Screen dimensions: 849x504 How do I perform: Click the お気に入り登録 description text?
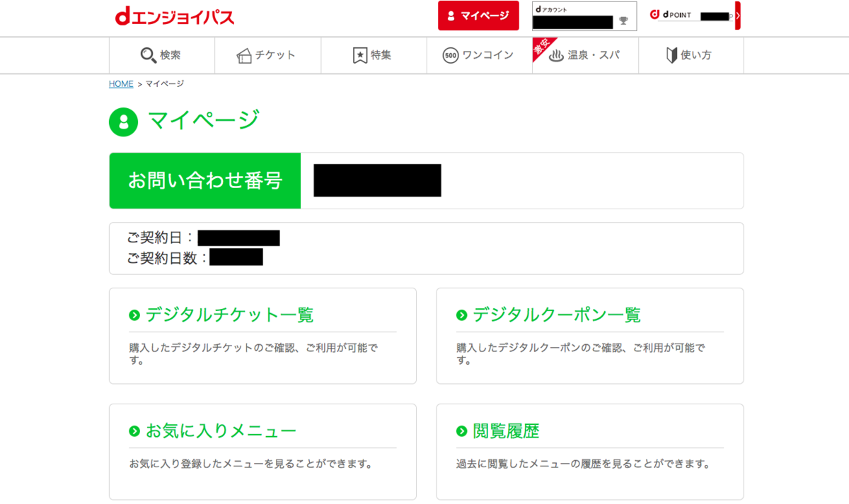tap(250, 464)
